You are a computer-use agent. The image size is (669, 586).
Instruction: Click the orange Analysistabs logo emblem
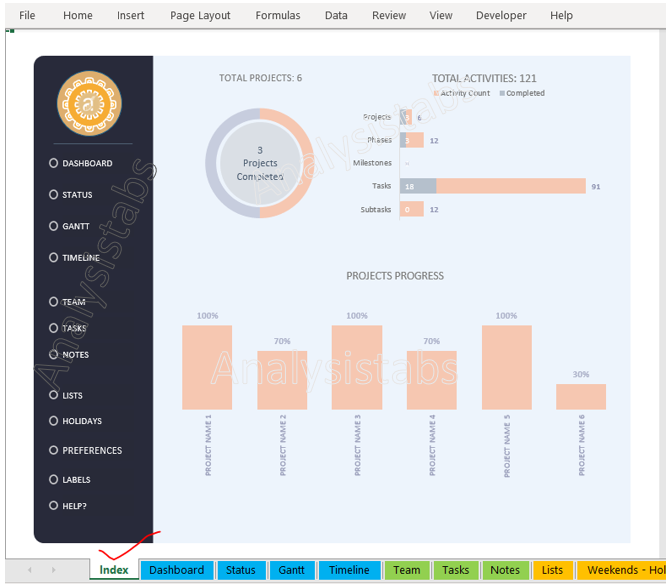(x=92, y=105)
